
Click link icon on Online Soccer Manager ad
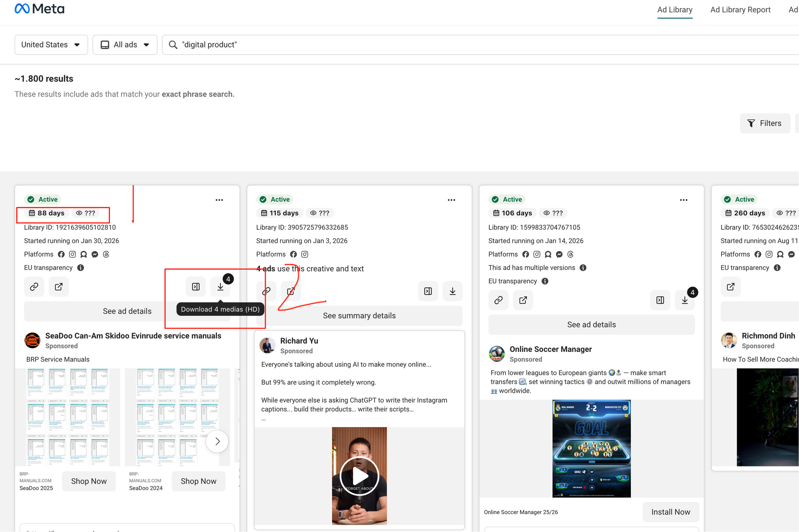pos(498,300)
